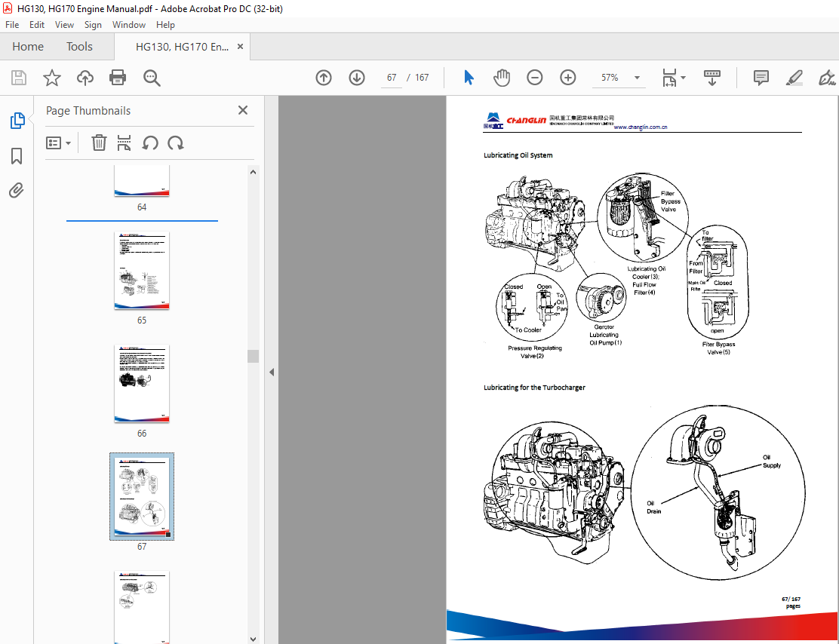Image resolution: width=839 pixels, height=644 pixels.
Task: Open the Window menu
Action: coord(129,25)
